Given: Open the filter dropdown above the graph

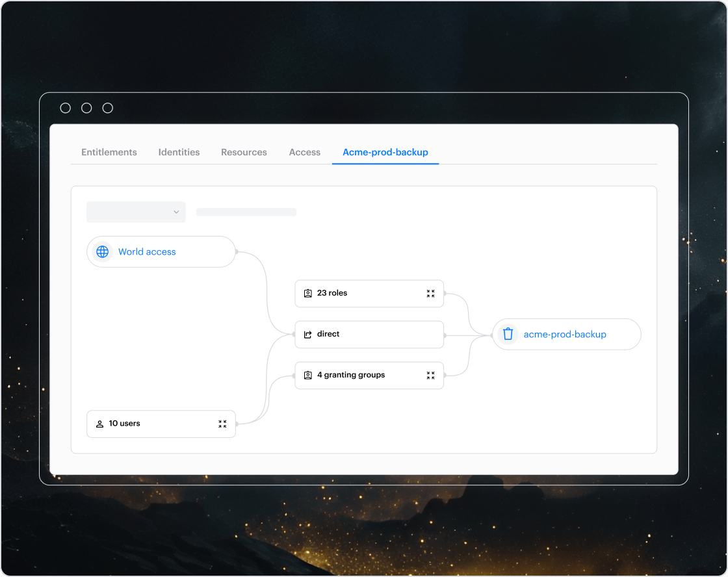Looking at the screenshot, I should pos(136,212).
